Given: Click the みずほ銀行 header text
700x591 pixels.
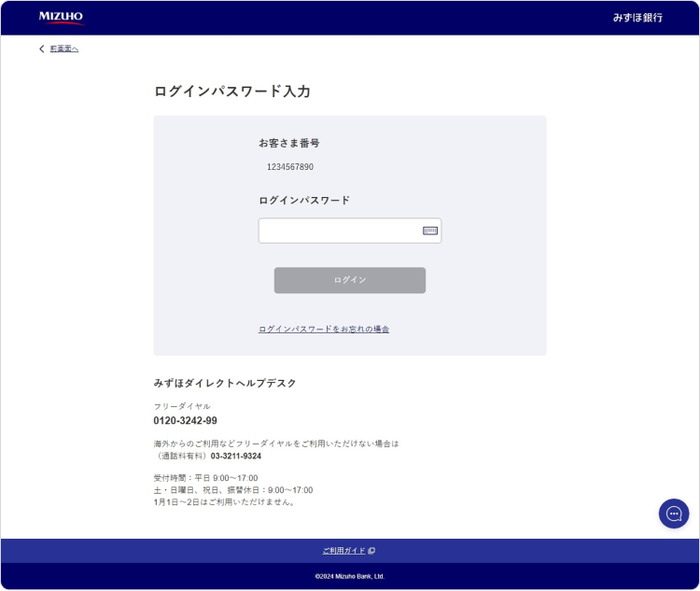Looking at the screenshot, I should (637, 18).
